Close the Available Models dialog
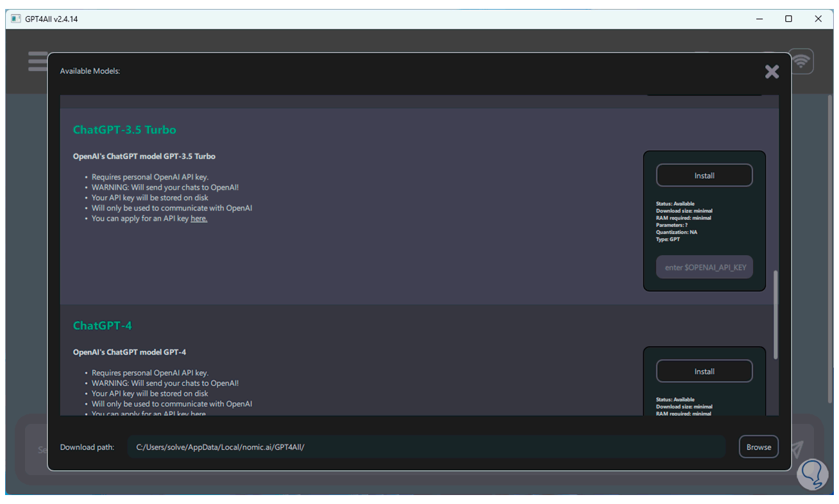The image size is (839, 504). pyautogui.click(x=772, y=72)
